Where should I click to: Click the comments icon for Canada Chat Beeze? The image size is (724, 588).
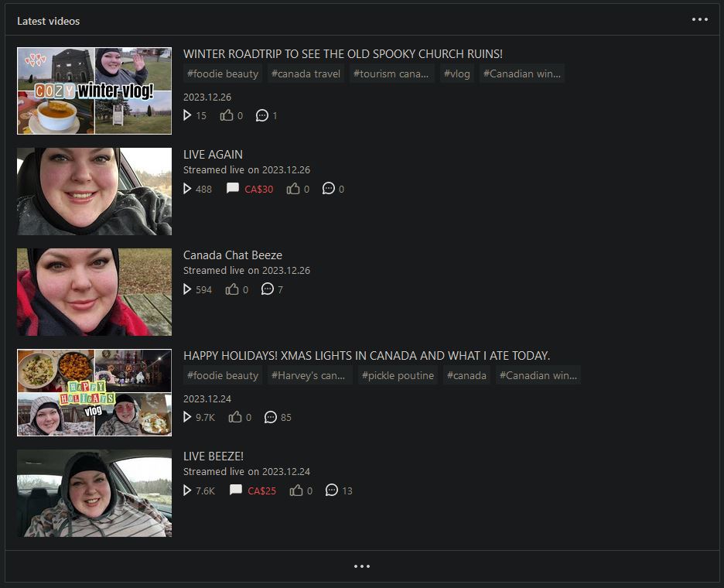click(x=268, y=289)
